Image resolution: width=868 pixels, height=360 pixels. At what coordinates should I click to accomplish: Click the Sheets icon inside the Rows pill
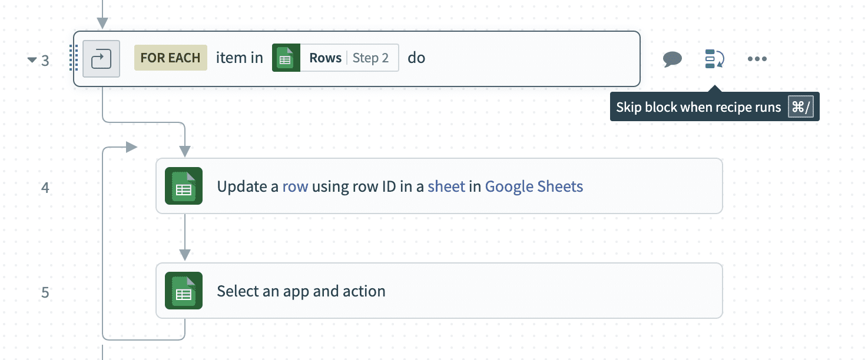(x=286, y=58)
